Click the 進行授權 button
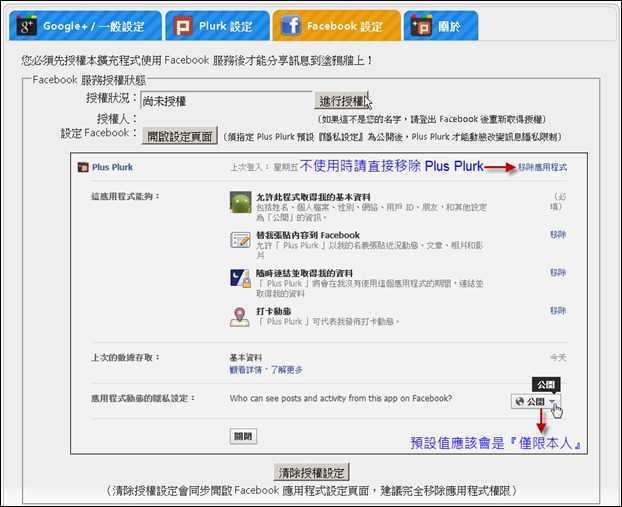622x507 pixels. point(341,101)
